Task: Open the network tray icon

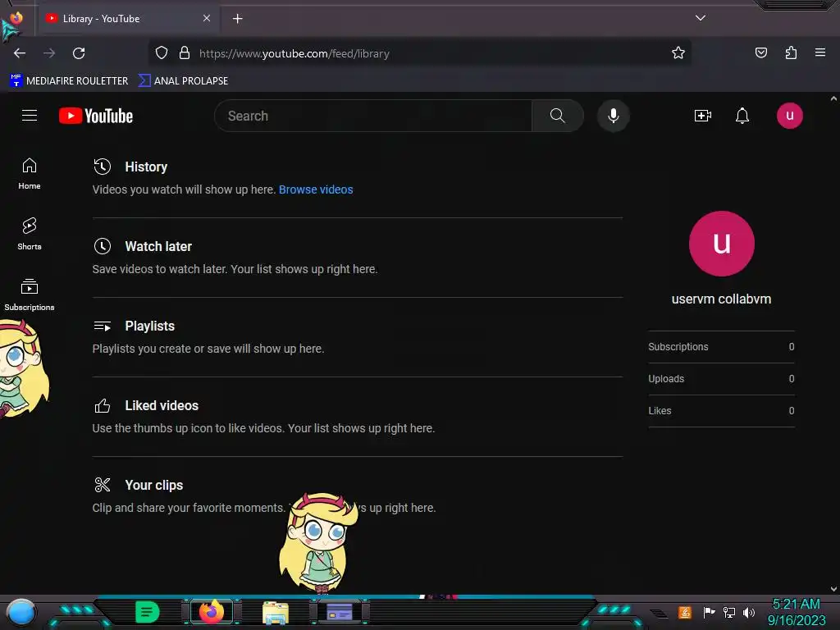Action: pyautogui.click(x=729, y=612)
